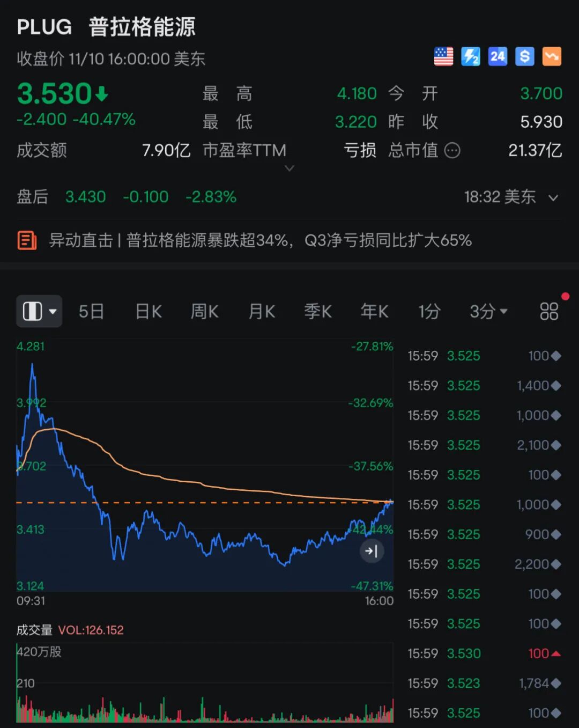The height and width of the screenshot is (728, 579).
Task: Tap the orange downtrend chart icon
Action: pos(552,56)
